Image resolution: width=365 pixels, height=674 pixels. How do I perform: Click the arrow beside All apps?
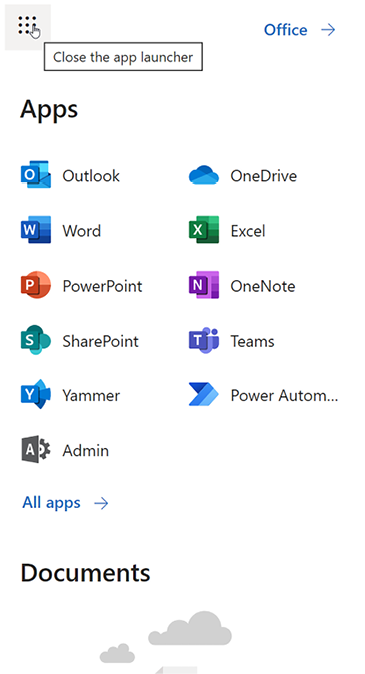coord(101,503)
